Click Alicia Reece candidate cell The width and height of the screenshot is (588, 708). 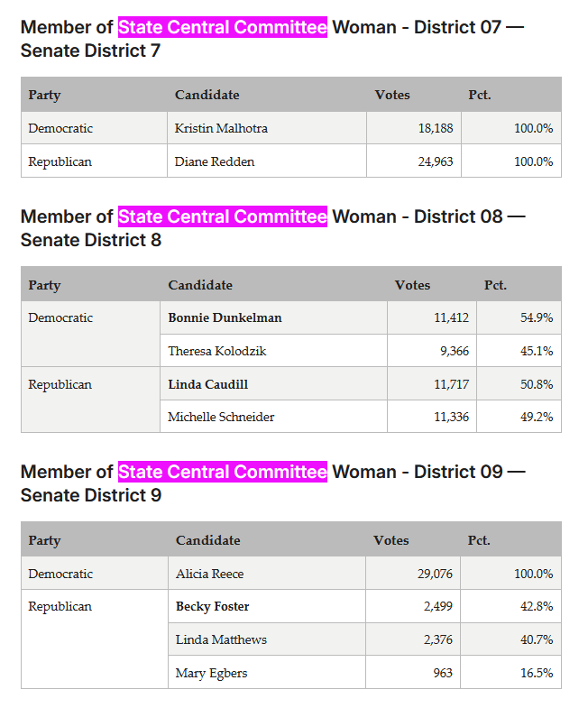(x=267, y=573)
